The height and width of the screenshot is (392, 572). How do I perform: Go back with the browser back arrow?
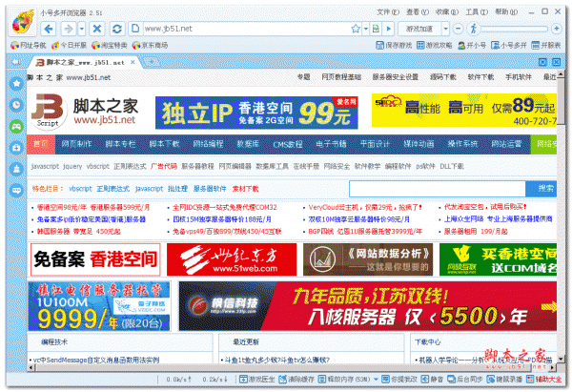pyautogui.click(x=49, y=29)
